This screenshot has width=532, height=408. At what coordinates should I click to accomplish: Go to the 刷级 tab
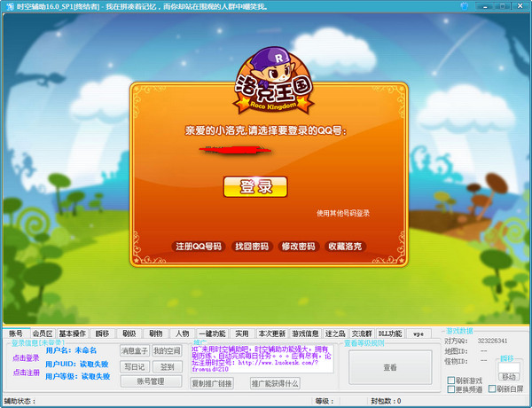click(129, 333)
